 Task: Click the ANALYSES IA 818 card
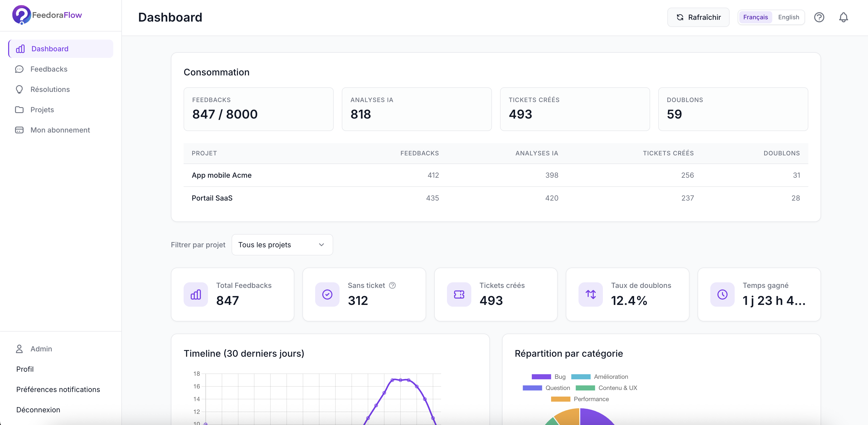(416, 109)
